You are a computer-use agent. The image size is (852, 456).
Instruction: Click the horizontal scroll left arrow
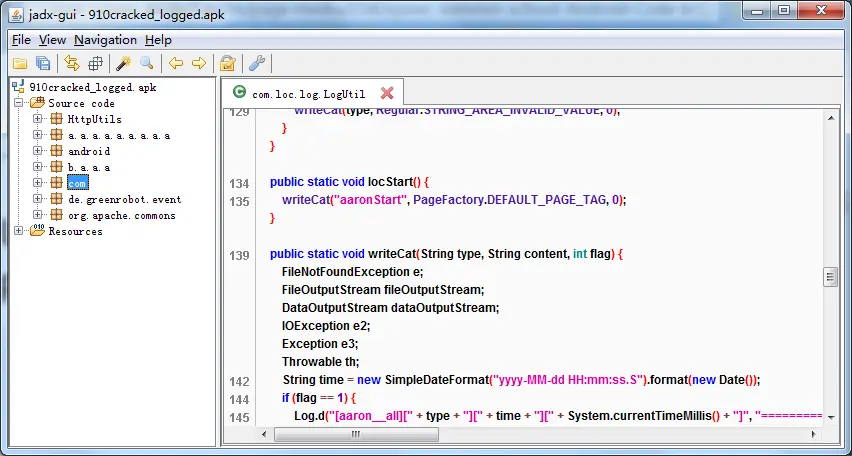pos(264,434)
